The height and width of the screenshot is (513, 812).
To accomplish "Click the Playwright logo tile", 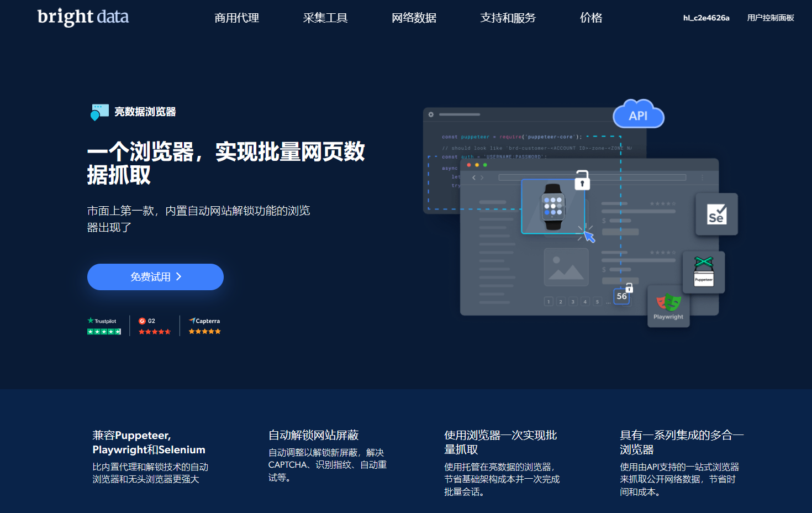I will 668,306.
